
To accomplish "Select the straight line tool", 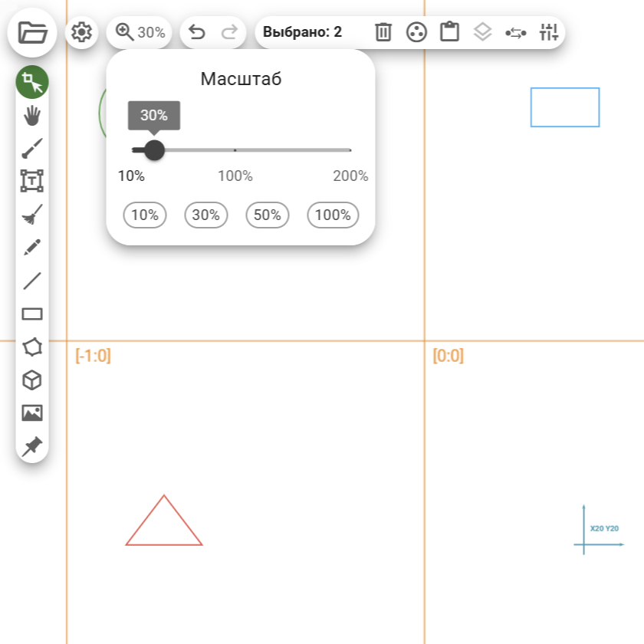I will 32,281.
